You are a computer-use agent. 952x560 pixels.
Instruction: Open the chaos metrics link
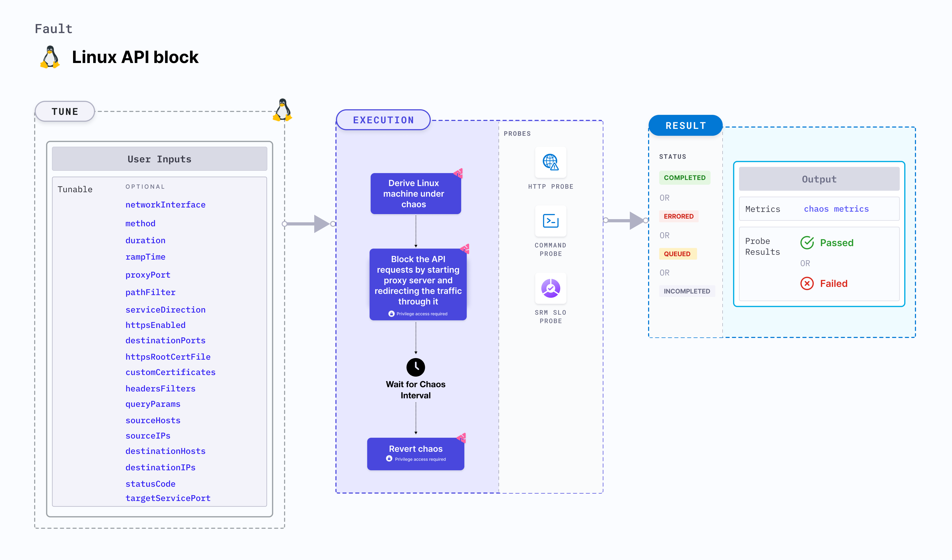click(x=836, y=209)
